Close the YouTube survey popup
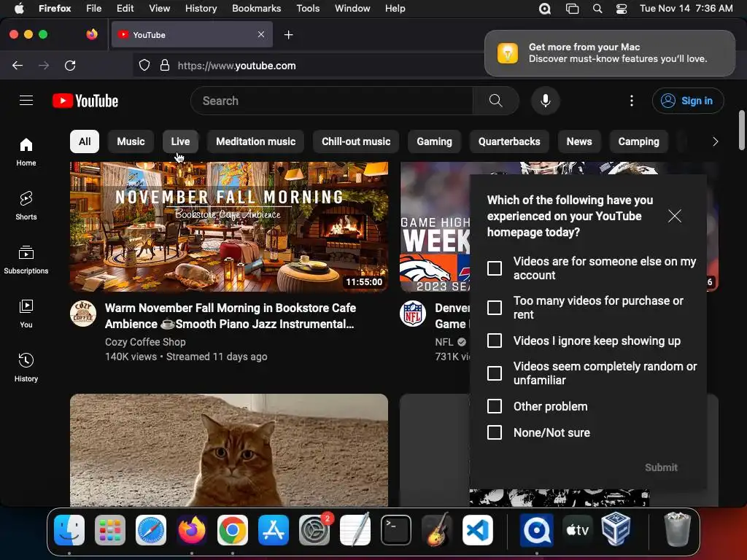 pos(674,216)
